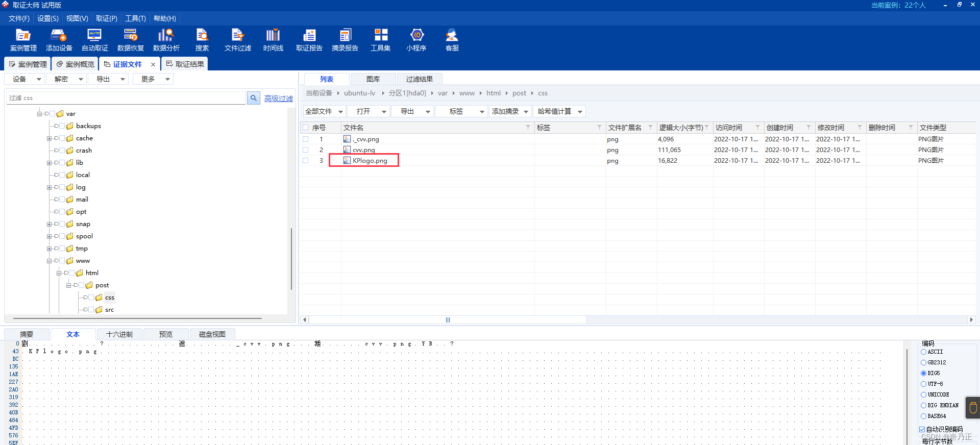Open the 取证报告 tool
The height and width of the screenshot is (445, 980).
point(309,40)
